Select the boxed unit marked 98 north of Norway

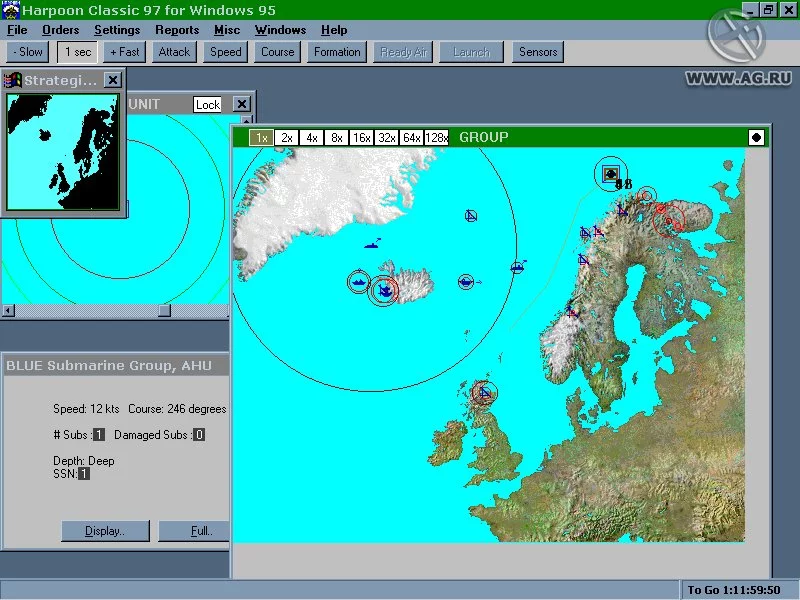(x=610, y=174)
